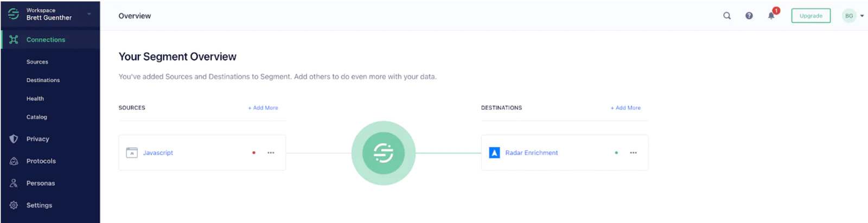The height and width of the screenshot is (223, 868).
Task: Go to Destinations in sidebar
Action: click(43, 80)
